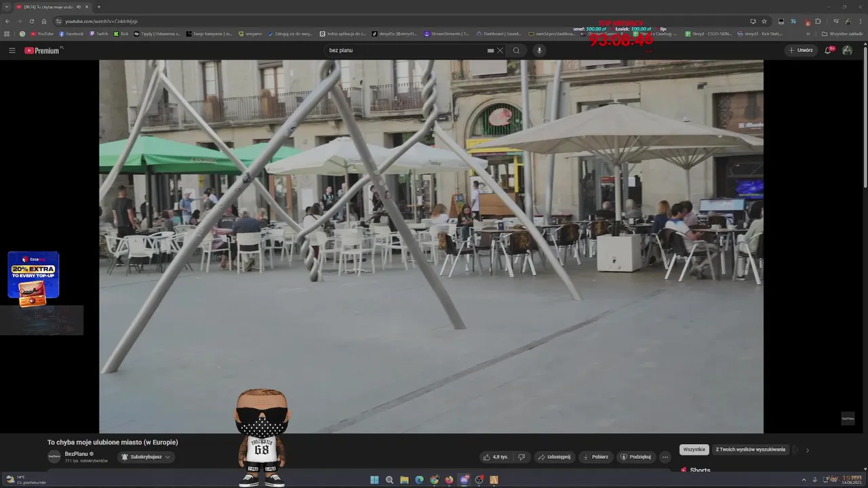Image resolution: width=868 pixels, height=488 pixels.
Task: Open the Wszystkie zakładki folder
Action: (842, 33)
